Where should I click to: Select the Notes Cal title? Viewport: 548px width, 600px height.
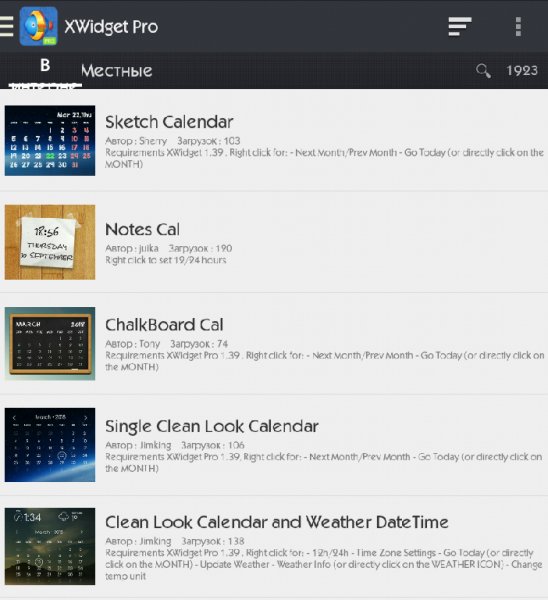[142, 230]
